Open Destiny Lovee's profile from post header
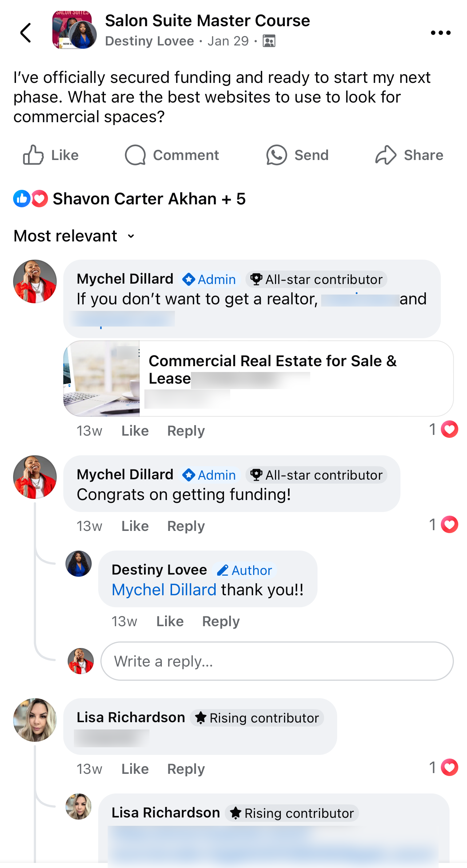Screen dimensions: 467x868 click(149, 41)
